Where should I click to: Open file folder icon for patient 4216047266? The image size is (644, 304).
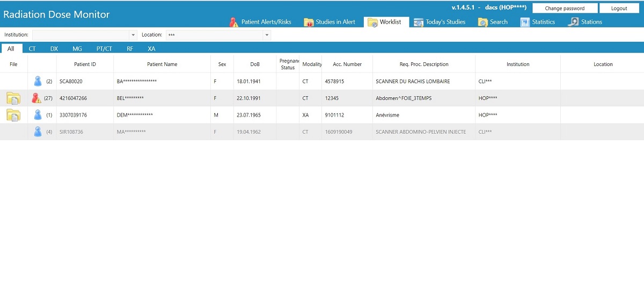(13, 98)
